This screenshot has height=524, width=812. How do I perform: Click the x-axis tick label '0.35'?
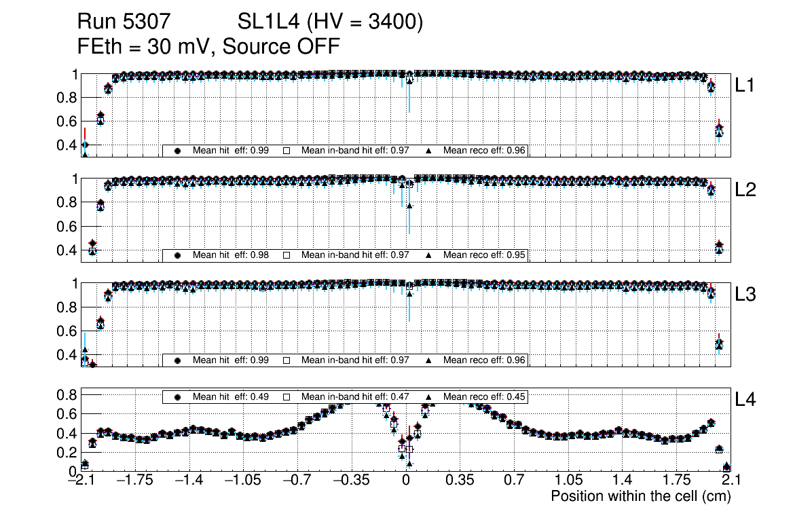click(460, 481)
